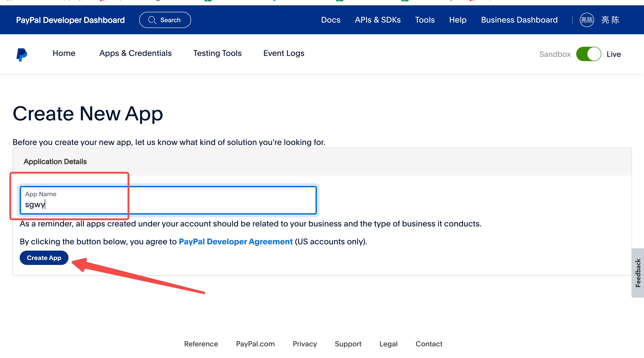644x358 pixels.
Task: Open the Event Logs tab
Action: [284, 53]
